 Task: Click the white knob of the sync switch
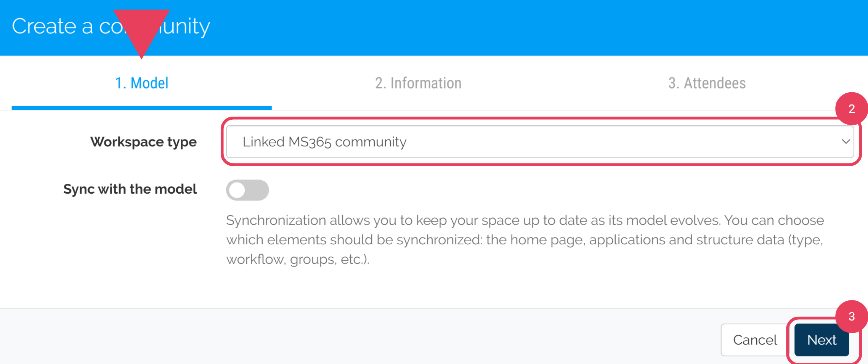237,190
